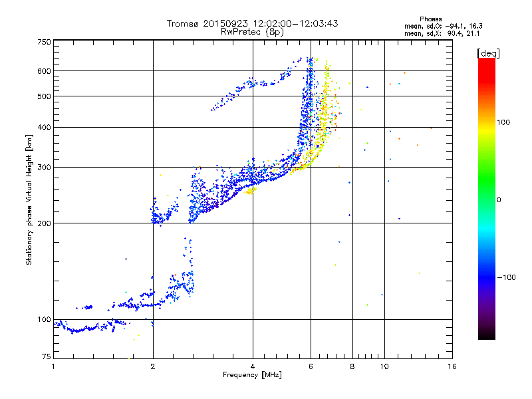Click the x-axis tick label '8'
The image size is (532, 399).
352,366
